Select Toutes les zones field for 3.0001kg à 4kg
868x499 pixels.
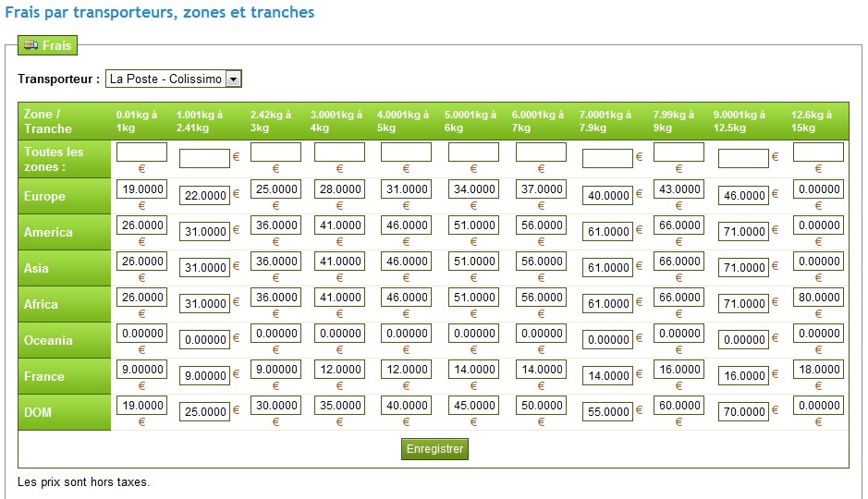(339, 152)
